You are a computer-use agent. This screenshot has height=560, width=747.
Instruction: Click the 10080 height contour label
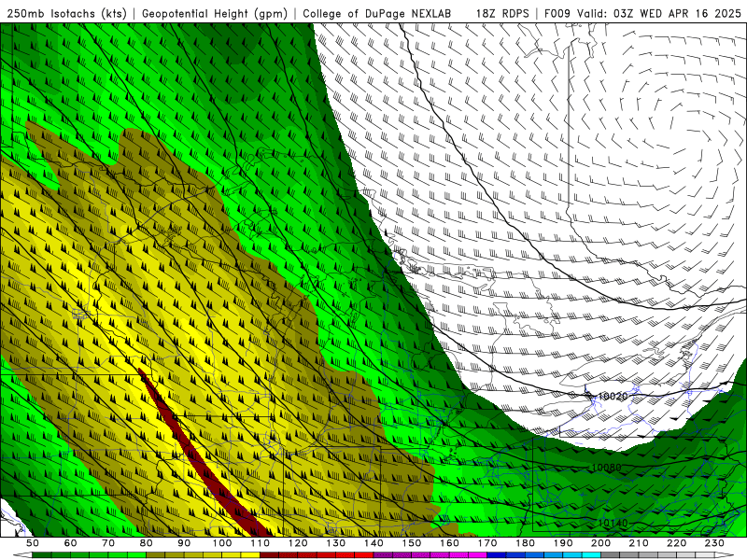pos(606,468)
